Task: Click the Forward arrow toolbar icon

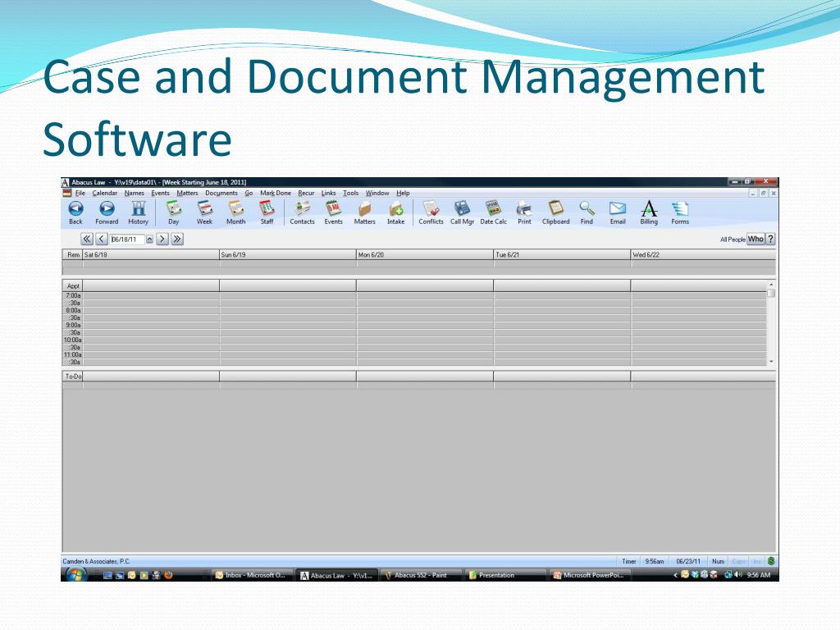Action: tap(107, 208)
